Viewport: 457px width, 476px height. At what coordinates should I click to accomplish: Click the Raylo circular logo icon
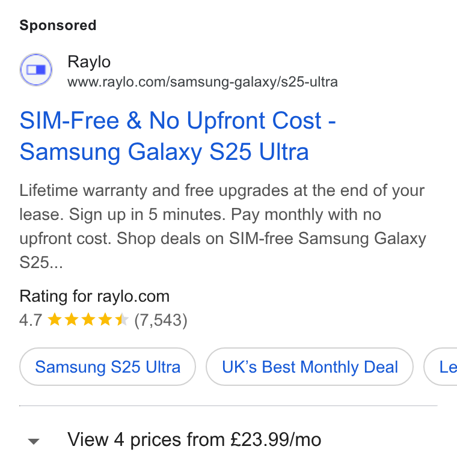click(x=36, y=70)
